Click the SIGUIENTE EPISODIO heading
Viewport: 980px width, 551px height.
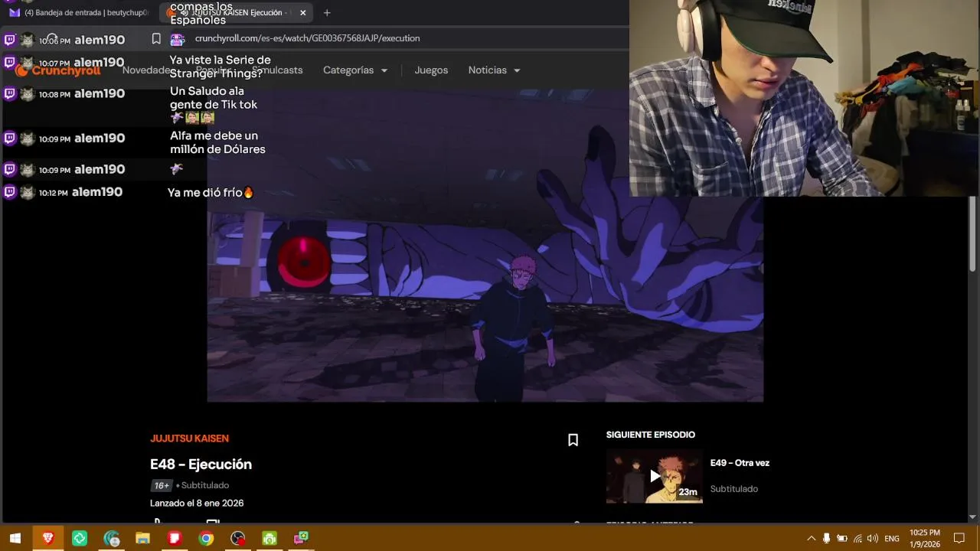[651, 435]
